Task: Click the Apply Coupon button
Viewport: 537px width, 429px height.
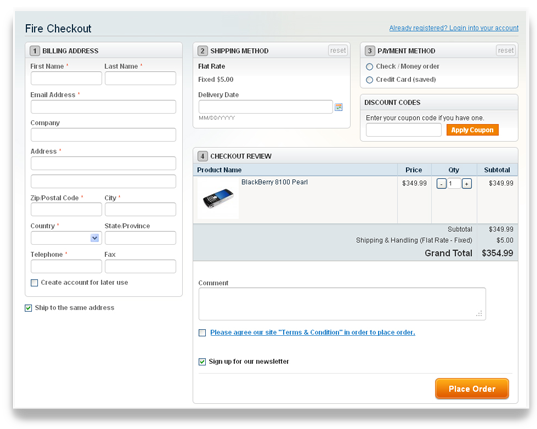Action: [x=472, y=130]
